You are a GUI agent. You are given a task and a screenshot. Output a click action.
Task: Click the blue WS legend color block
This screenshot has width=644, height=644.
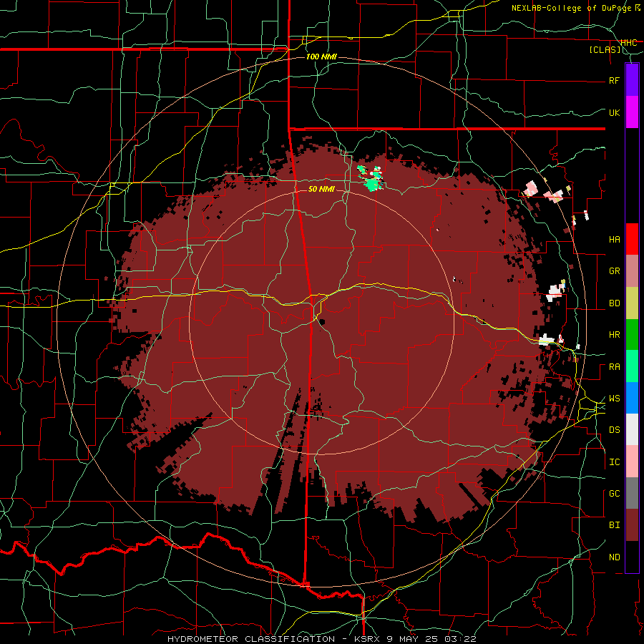(632, 398)
